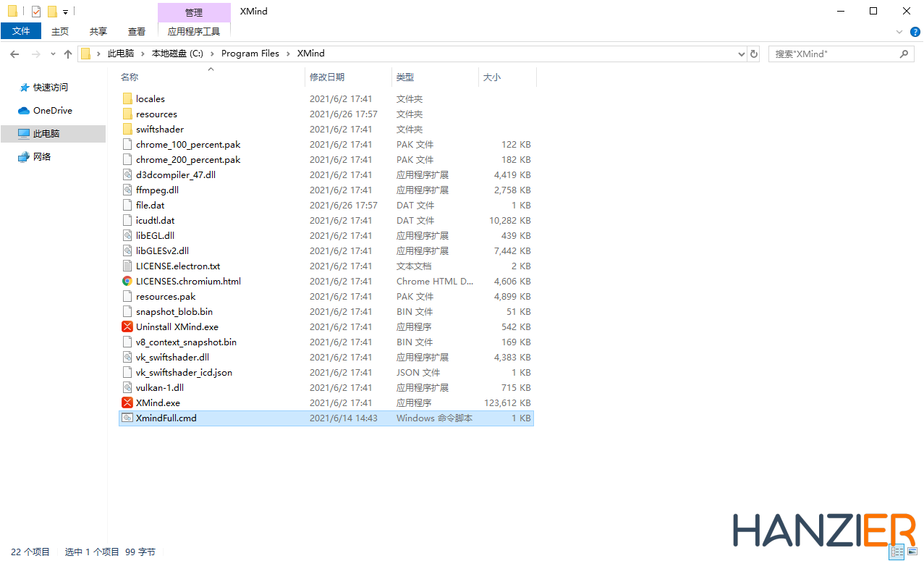Click the back navigation arrow

click(14, 54)
